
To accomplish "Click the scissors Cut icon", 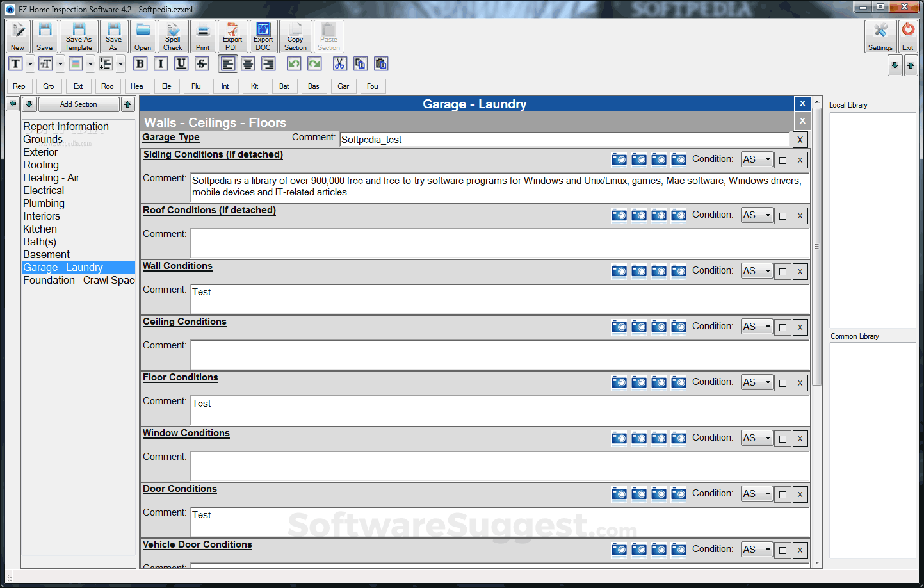I will tap(339, 63).
